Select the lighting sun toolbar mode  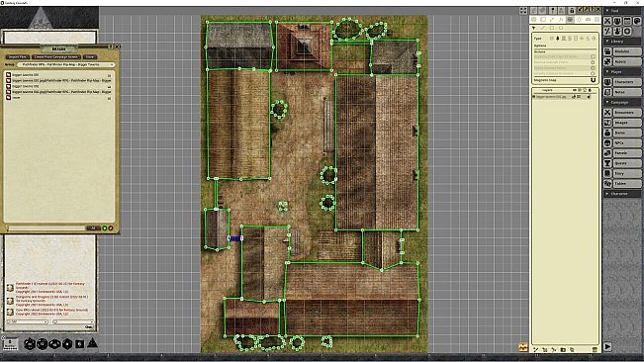pos(579,20)
